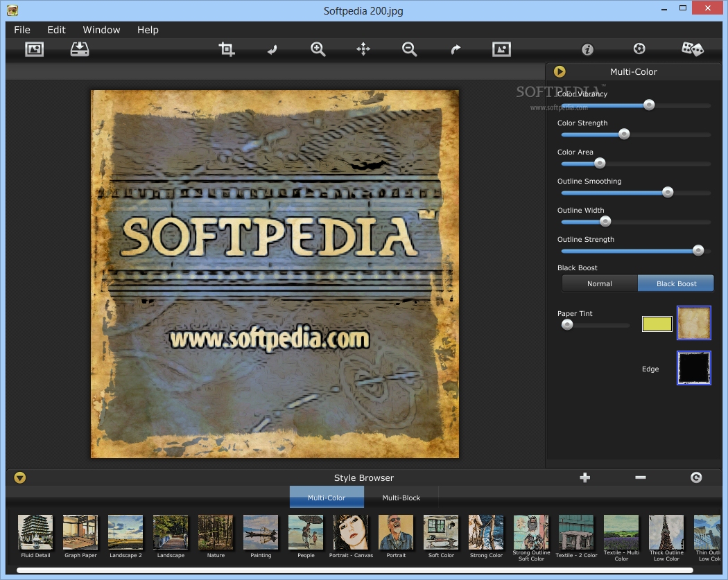Select the Textile - Multi Color preset
Image resolution: width=728 pixels, height=580 pixels.
pos(621,538)
